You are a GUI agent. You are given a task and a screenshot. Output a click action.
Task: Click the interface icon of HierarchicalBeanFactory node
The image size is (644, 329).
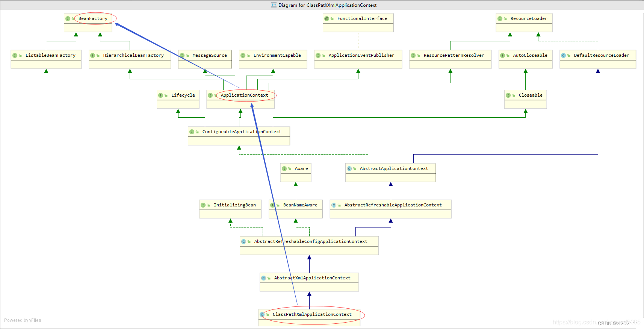pos(92,55)
